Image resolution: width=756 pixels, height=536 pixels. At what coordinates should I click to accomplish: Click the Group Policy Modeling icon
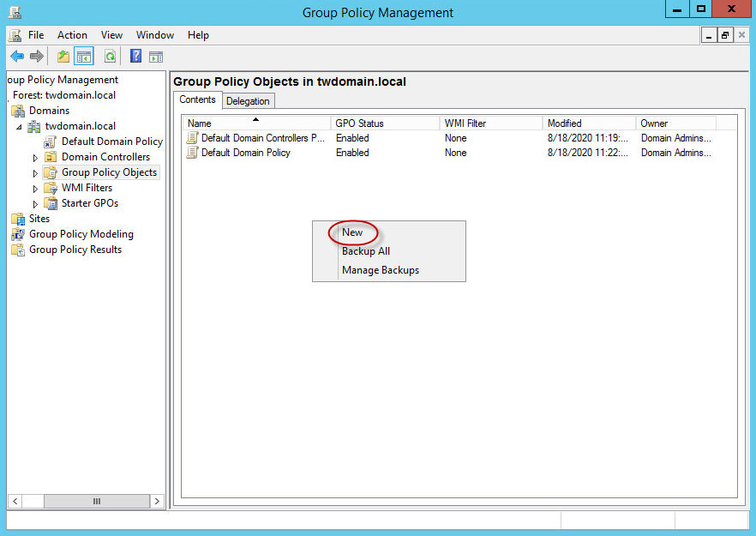tap(19, 233)
